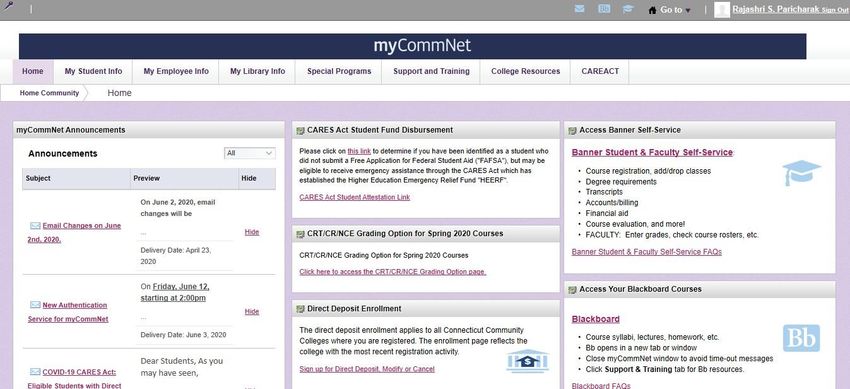The image size is (850, 389).
Task: Click the Direct Deposit Enrollment portlet icon
Action: pos(300,309)
